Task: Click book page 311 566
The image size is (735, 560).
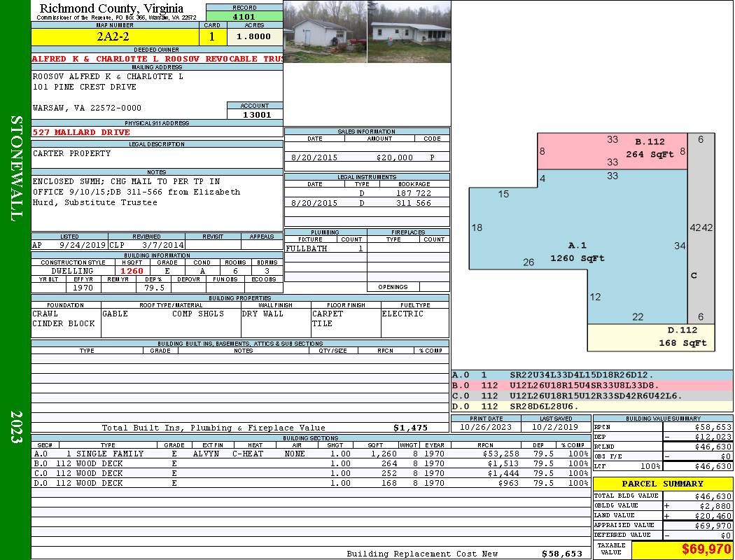Action: (414, 204)
